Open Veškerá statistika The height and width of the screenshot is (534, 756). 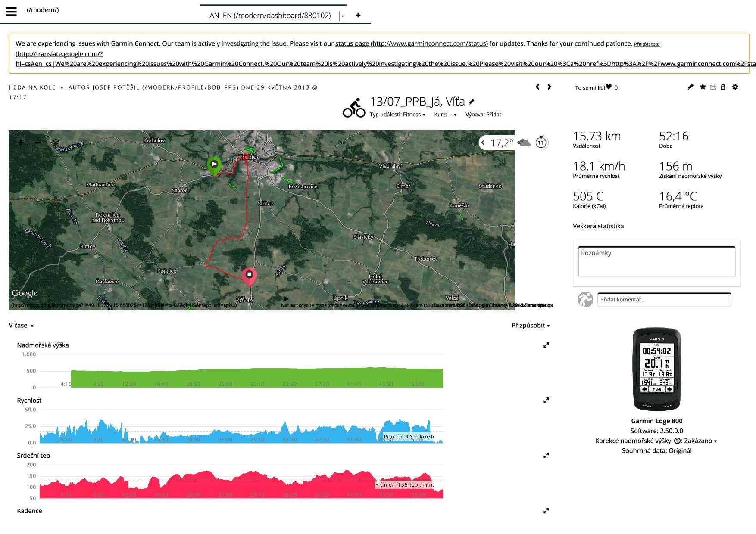[x=598, y=226]
